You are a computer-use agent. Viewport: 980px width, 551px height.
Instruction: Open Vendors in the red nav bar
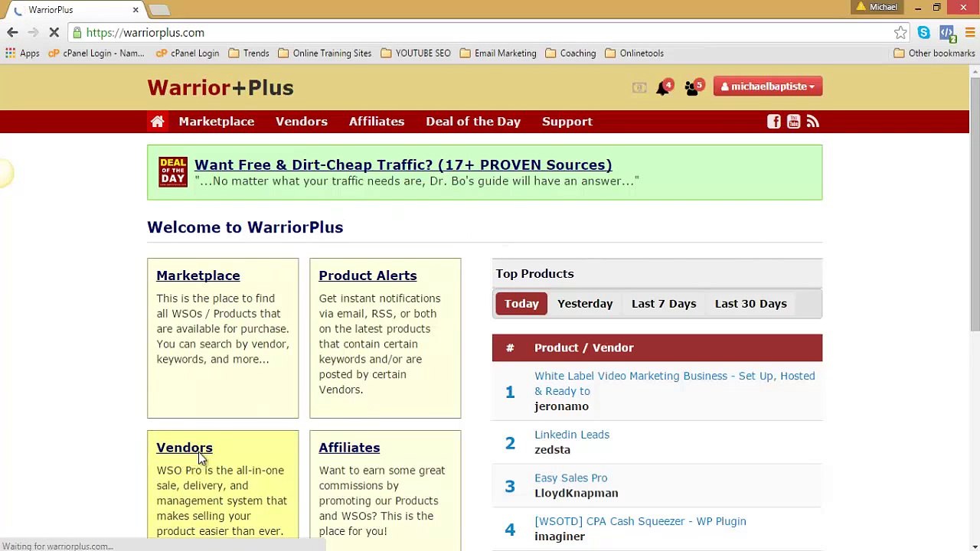click(302, 122)
